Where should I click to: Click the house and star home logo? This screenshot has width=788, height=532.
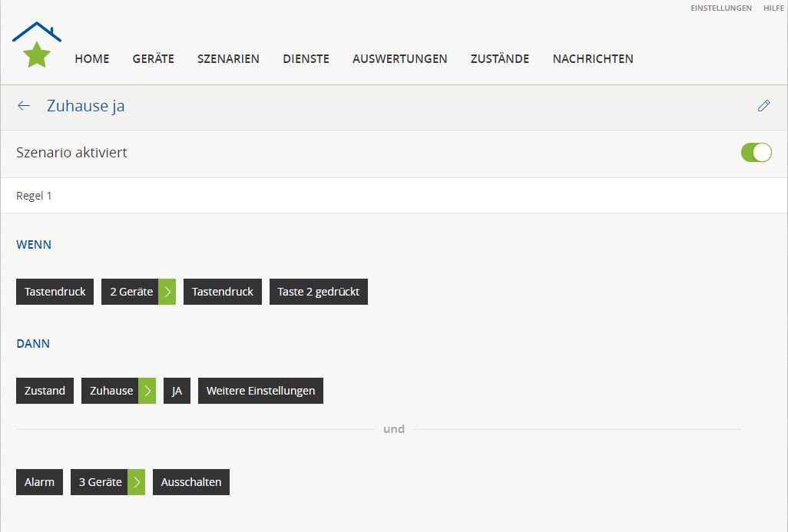pos(37,45)
